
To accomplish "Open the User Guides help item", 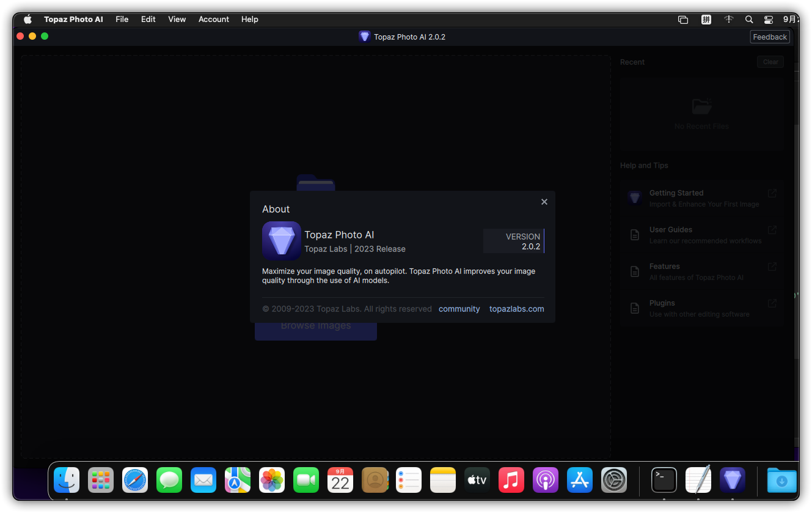I will point(702,235).
